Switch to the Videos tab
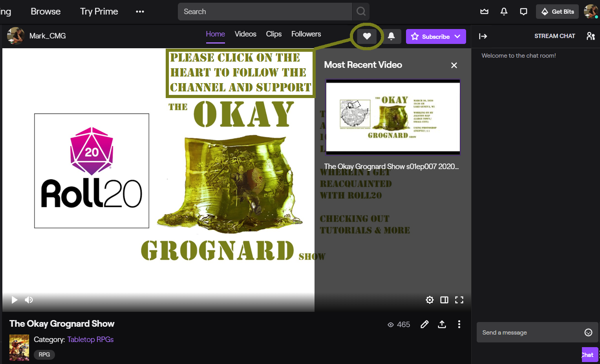The image size is (600, 364). [245, 34]
